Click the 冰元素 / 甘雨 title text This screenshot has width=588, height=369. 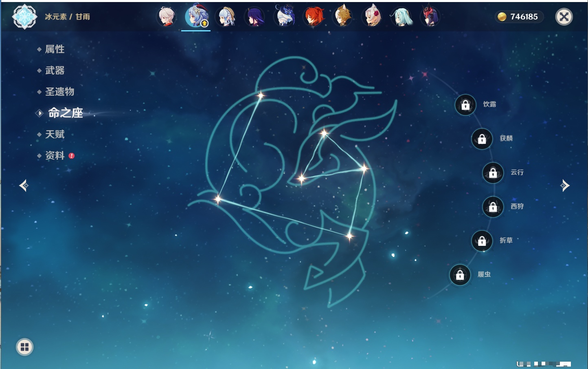pos(68,17)
